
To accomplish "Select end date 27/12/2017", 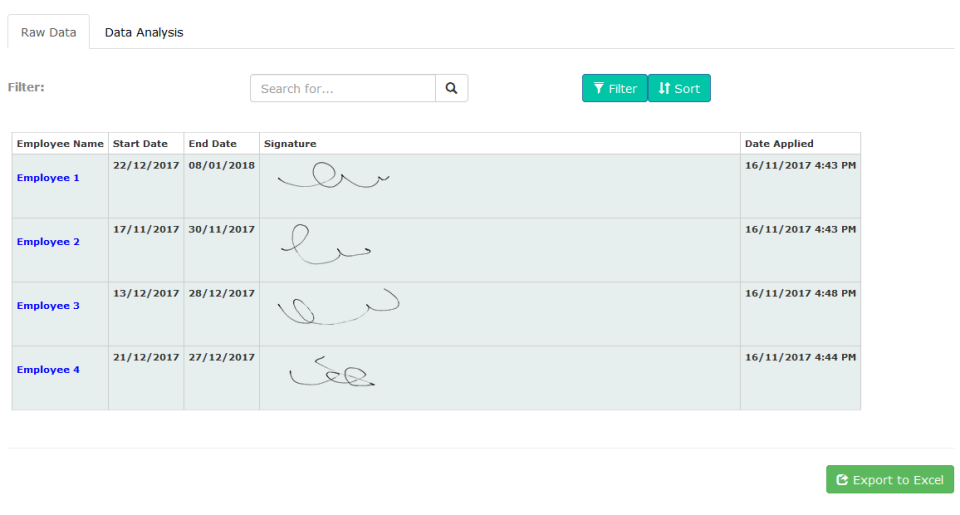I will click(222, 358).
